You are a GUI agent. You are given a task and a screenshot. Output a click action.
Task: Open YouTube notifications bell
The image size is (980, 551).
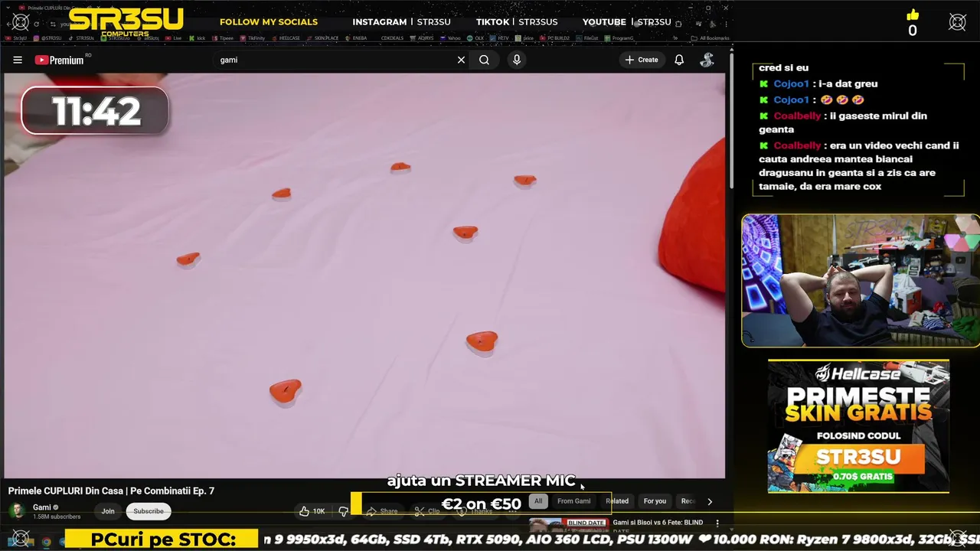tap(679, 60)
